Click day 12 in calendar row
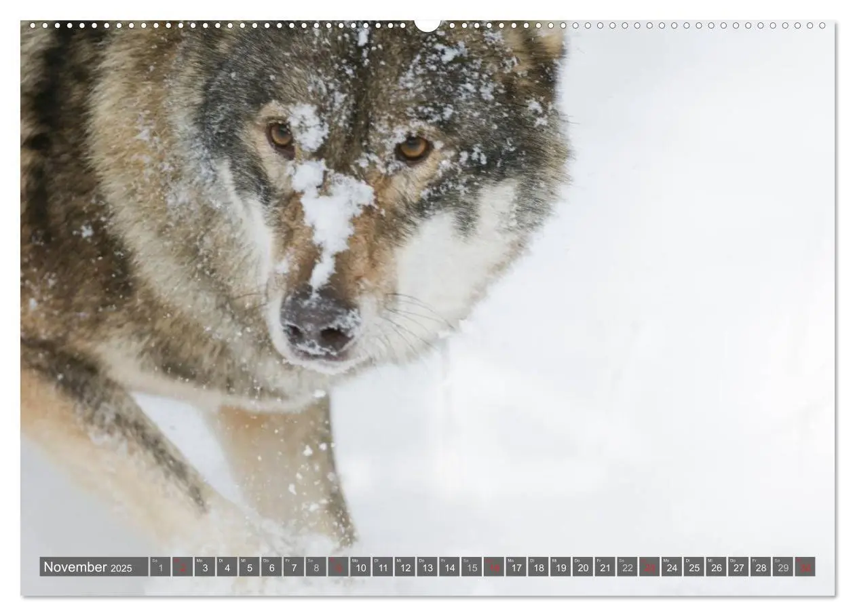Screen dimensions: 855x616 tap(405, 566)
